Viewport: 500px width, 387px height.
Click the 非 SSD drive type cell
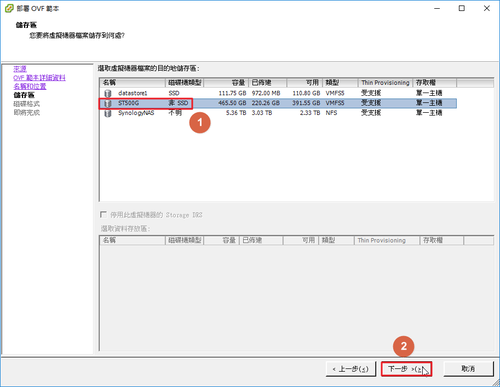click(178, 103)
